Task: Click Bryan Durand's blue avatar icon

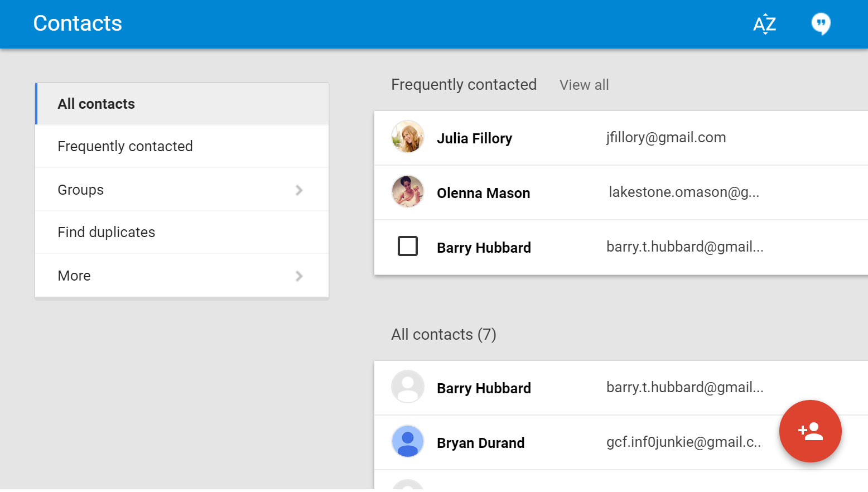Action: (x=408, y=442)
